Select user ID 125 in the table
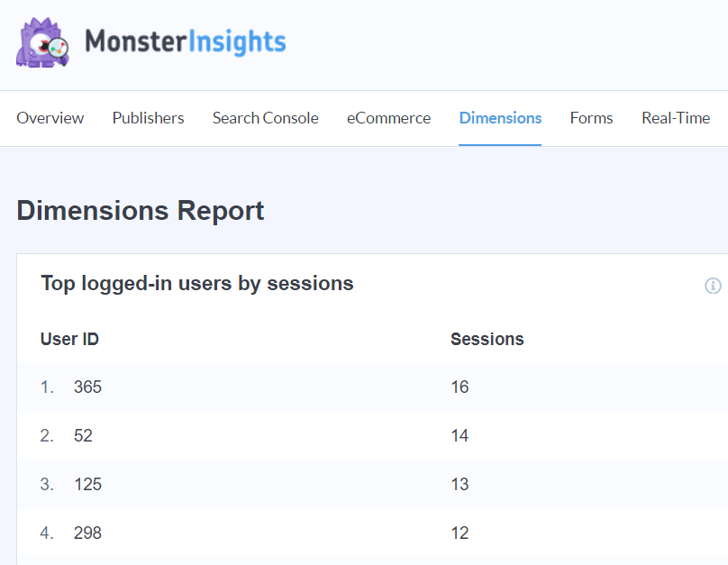The height and width of the screenshot is (565, 728). click(87, 484)
